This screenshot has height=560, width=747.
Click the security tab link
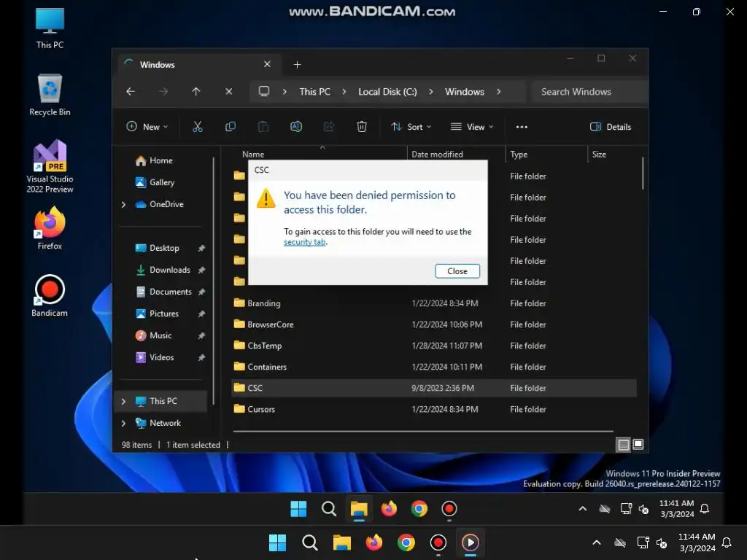click(305, 242)
